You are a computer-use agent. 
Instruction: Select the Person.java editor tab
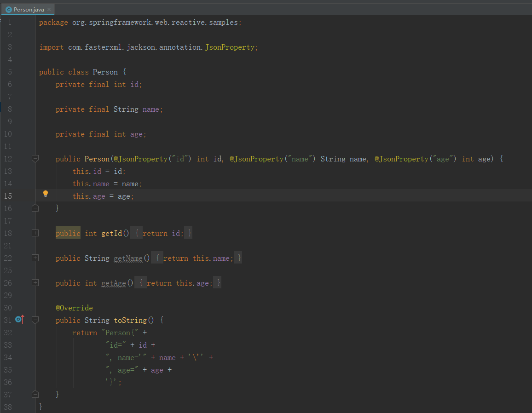(x=28, y=10)
